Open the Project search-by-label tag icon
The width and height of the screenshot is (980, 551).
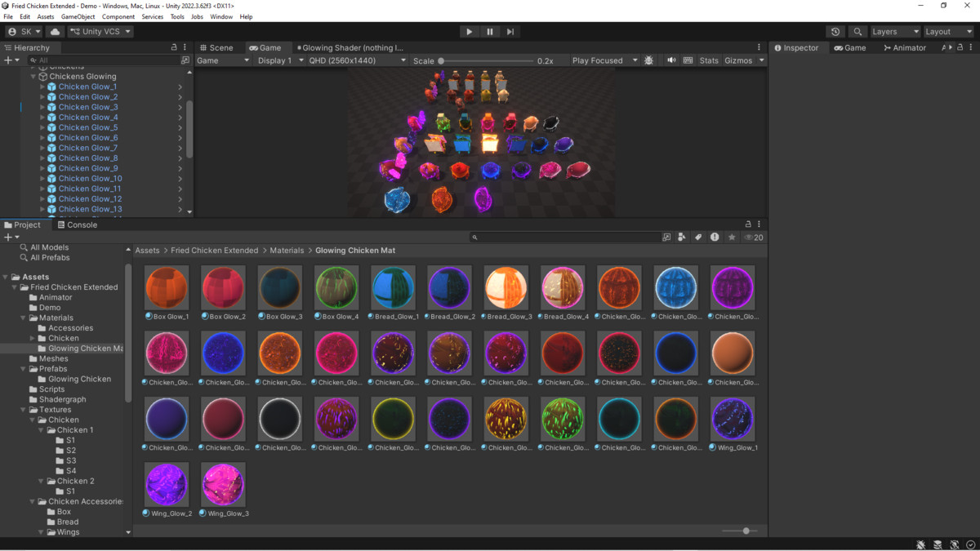[x=698, y=238]
